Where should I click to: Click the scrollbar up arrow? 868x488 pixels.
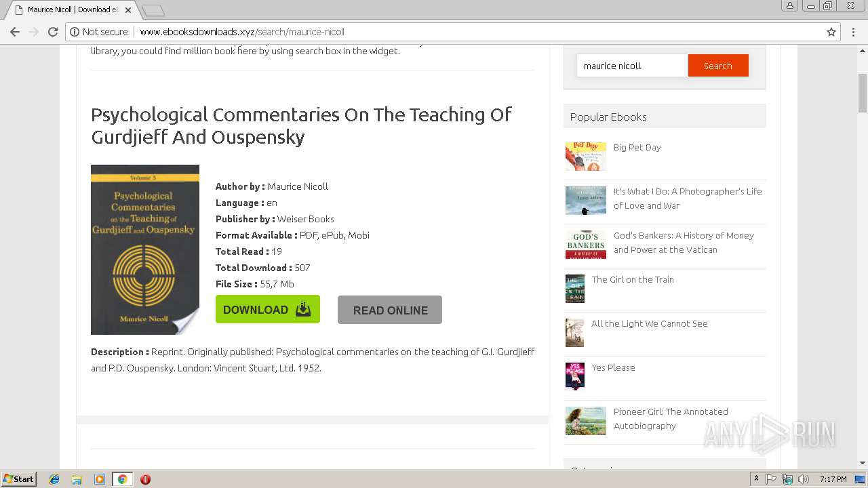[x=863, y=50]
